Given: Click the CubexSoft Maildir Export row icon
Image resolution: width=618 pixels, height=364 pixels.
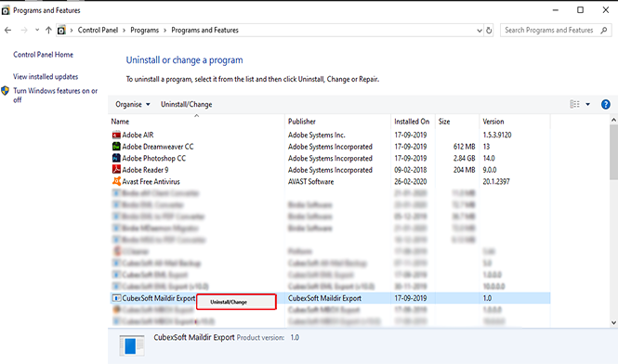Looking at the screenshot, I should (x=116, y=298).
